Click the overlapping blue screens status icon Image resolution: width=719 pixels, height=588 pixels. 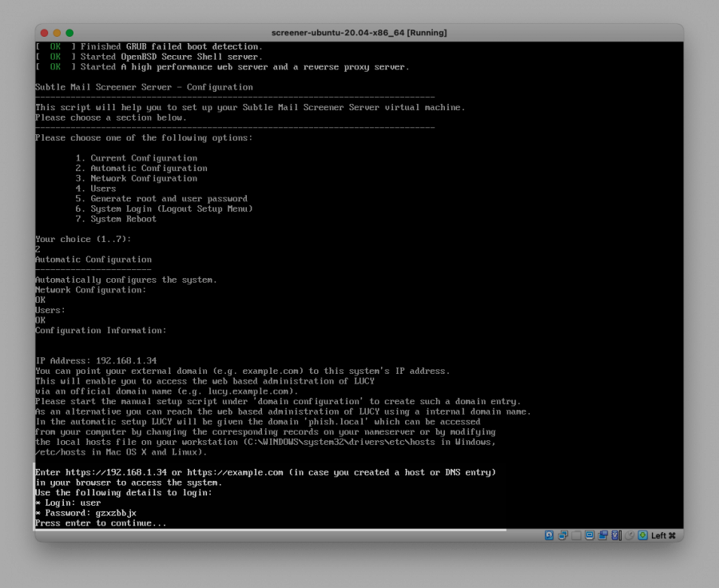point(602,535)
